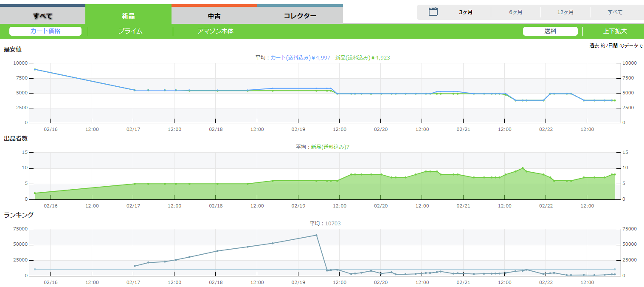Select the すべて condition tab

click(42, 16)
